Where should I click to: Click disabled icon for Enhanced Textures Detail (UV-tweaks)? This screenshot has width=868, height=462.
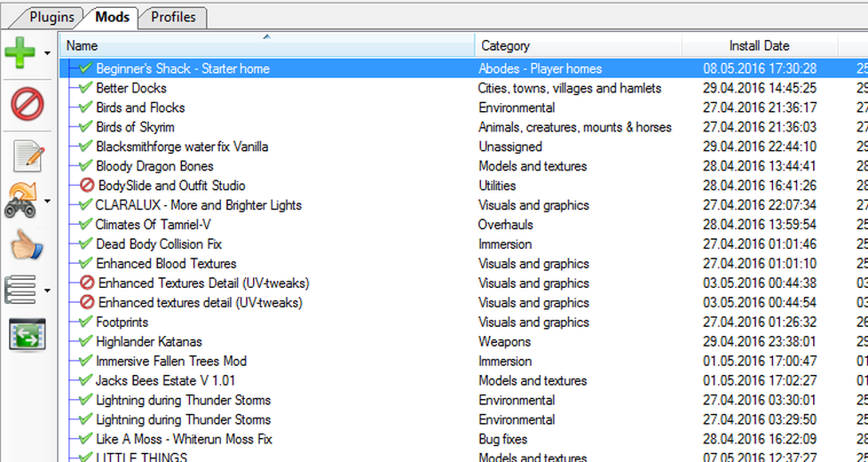point(87,283)
